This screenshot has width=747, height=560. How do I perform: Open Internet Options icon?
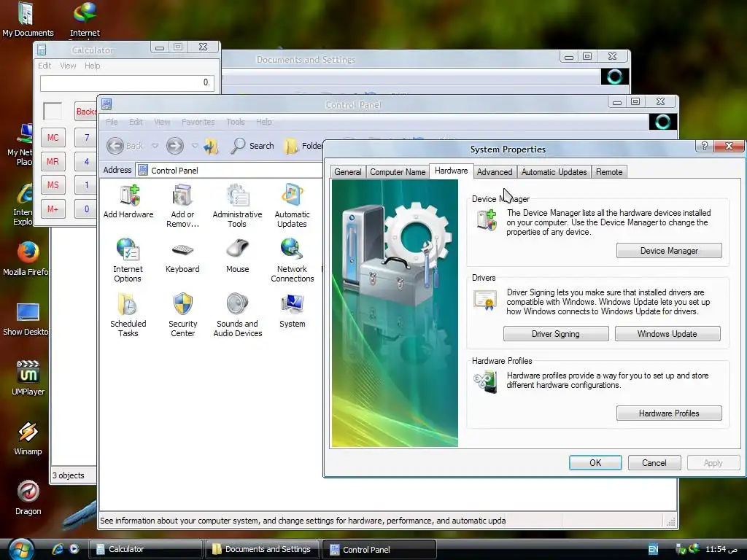pos(128,261)
